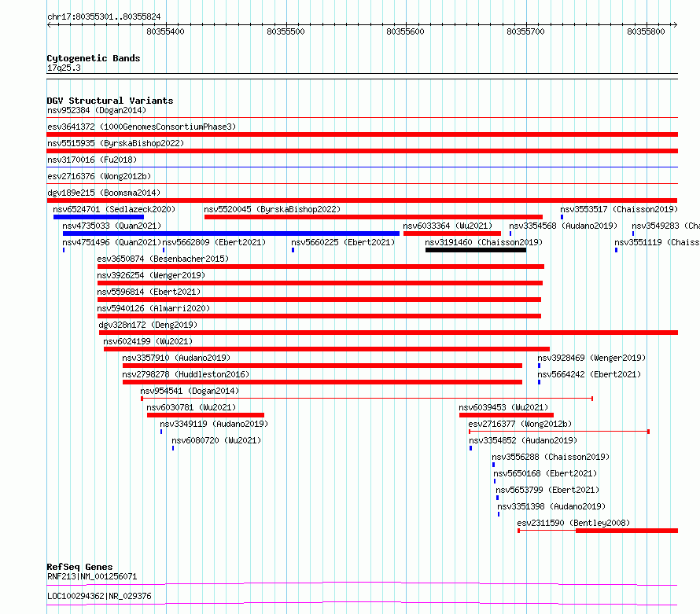
Task: Open nsv5940126 (Almarri2020) variant
Action: point(153,308)
